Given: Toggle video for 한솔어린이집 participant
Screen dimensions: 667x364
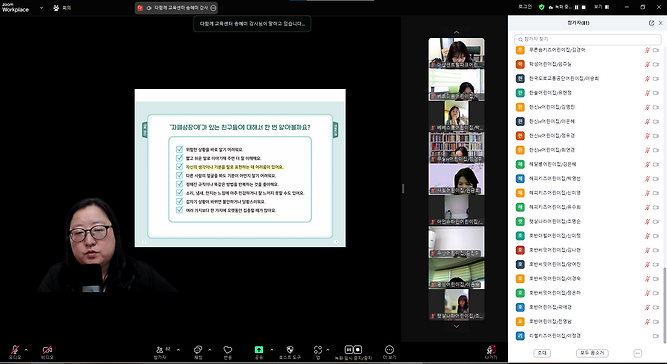Looking at the screenshot, I should (656, 93).
